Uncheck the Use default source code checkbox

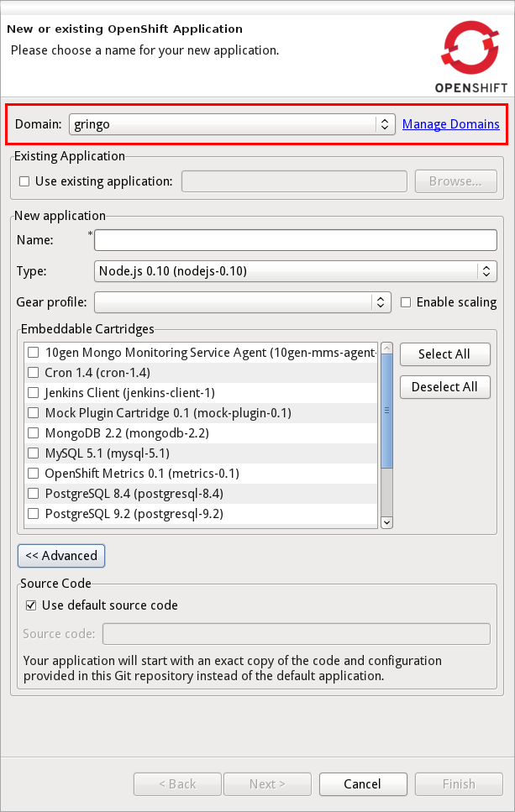tap(31, 605)
